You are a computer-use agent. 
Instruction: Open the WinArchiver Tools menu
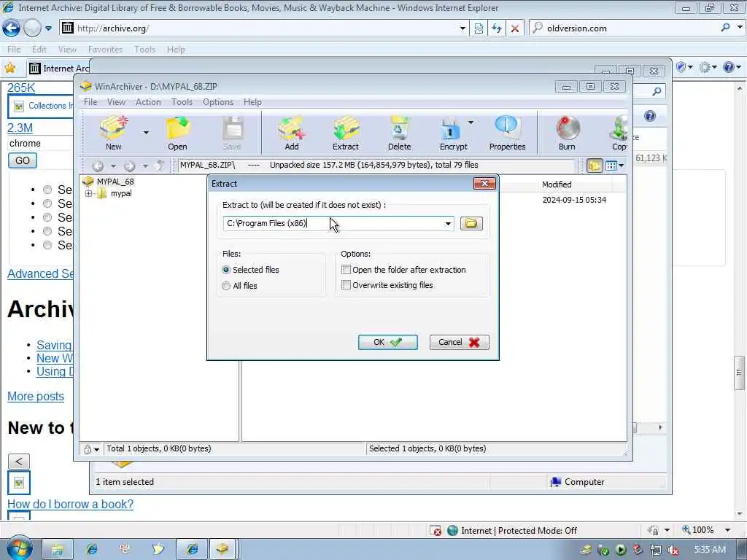pos(182,102)
